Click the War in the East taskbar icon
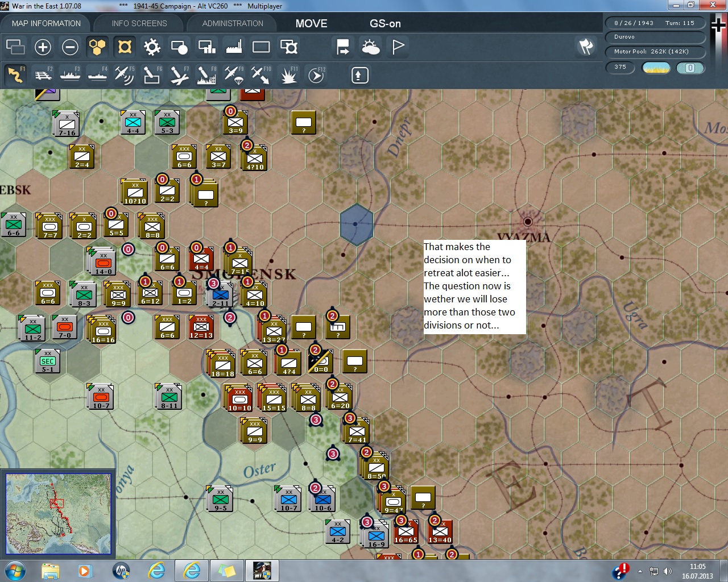This screenshot has width=728, height=582. tap(262, 571)
